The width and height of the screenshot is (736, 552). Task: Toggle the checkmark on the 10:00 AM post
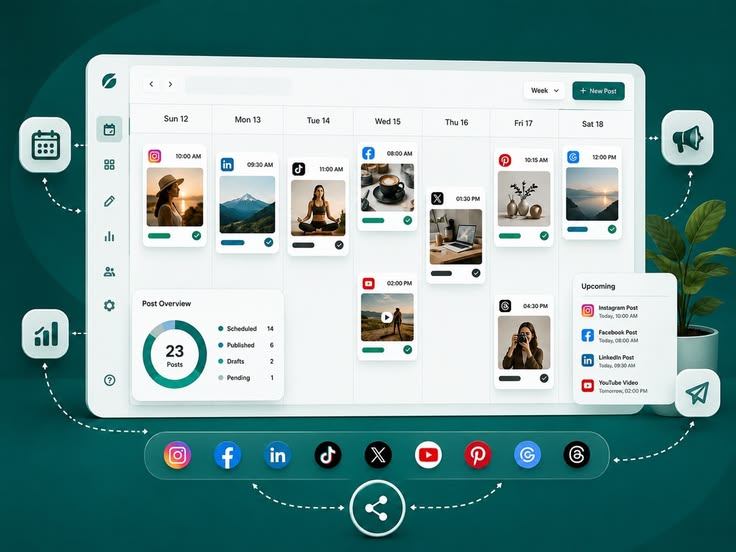click(x=197, y=236)
